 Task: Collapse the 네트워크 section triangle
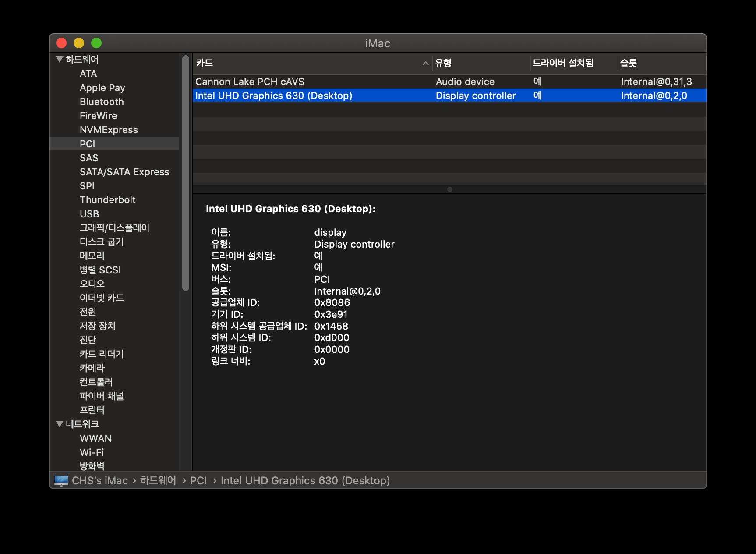coord(60,424)
